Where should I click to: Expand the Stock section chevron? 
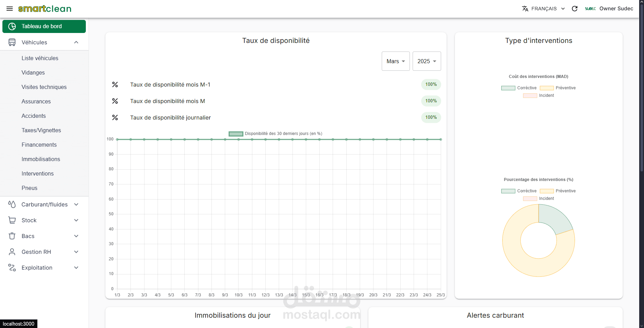(76, 220)
